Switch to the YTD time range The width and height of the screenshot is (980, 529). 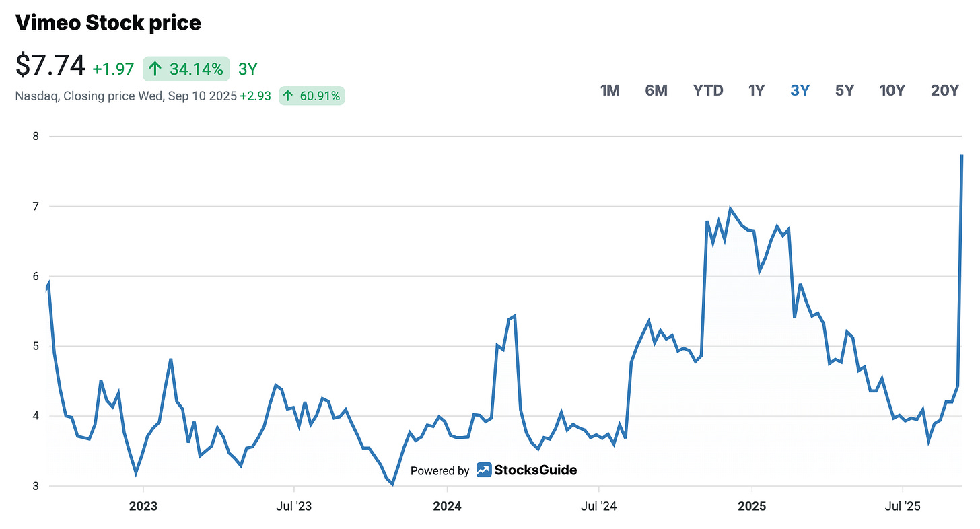(708, 90)
